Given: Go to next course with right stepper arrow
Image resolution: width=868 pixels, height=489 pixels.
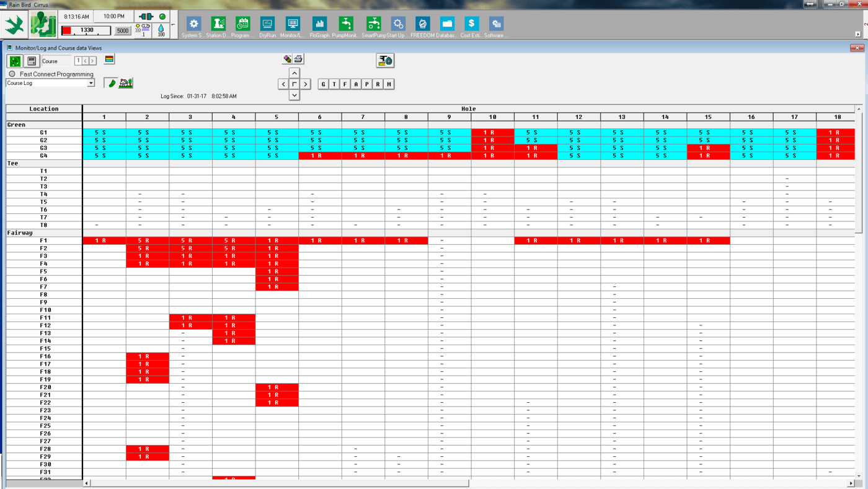Looking at the screenshot, I should pos(92,61).
